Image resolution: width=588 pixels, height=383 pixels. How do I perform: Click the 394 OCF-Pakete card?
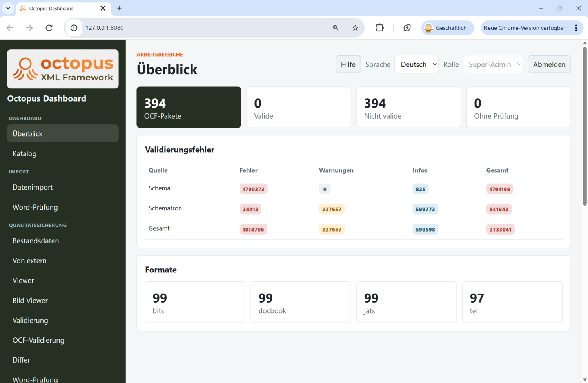(x=189, y=107)
